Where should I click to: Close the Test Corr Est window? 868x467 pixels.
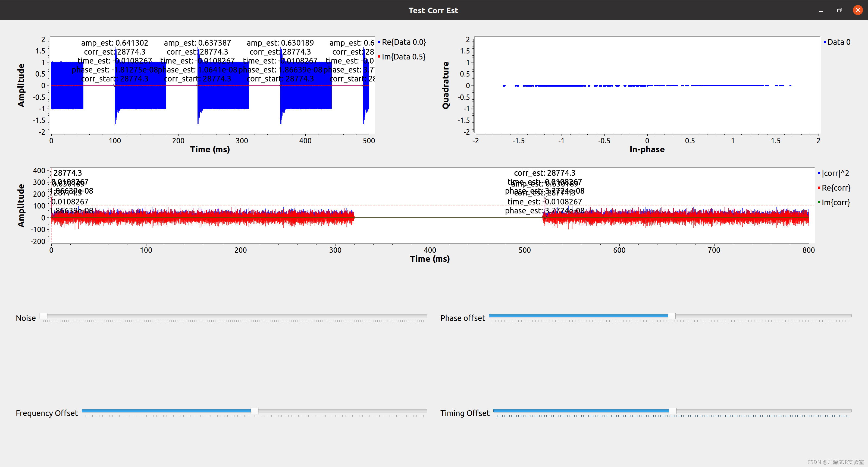(x=858, y=10)
